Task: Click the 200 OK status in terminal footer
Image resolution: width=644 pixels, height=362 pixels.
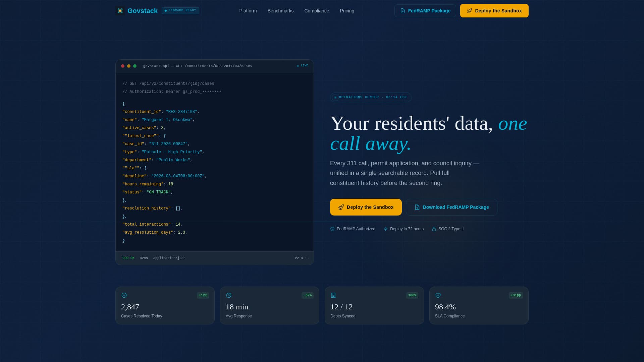Action: 128,258
